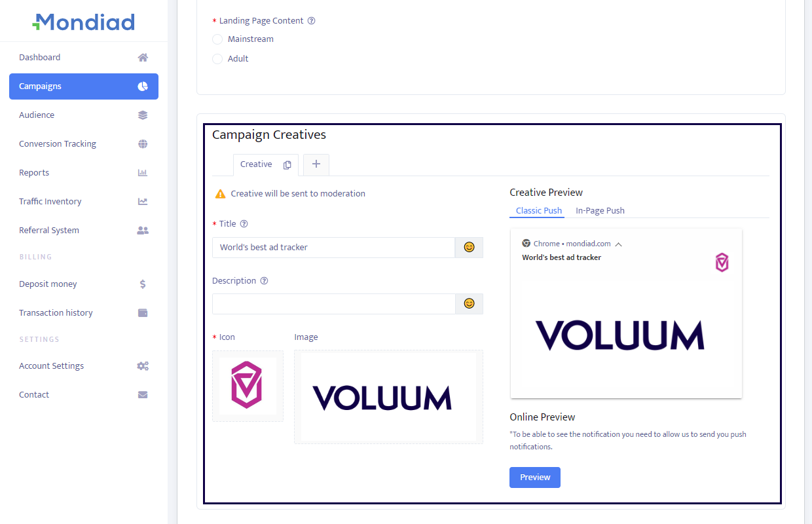Click the duplicate creative copy icon
This screenshot has height=524, width=812.
(x=287, y=165)
